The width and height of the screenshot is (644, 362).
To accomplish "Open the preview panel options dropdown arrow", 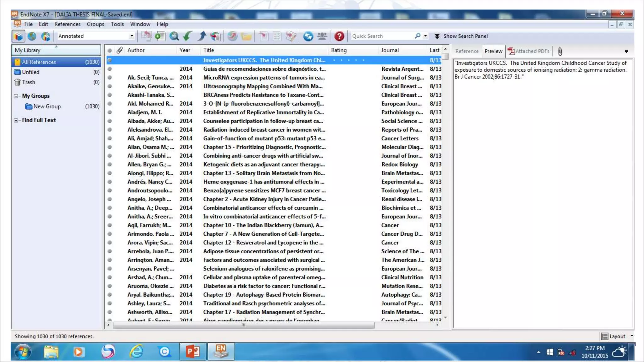I will 626,51.
